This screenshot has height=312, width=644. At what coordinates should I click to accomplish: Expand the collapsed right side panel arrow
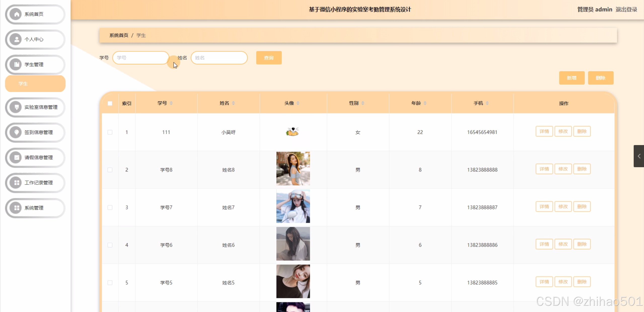[639, 156]
